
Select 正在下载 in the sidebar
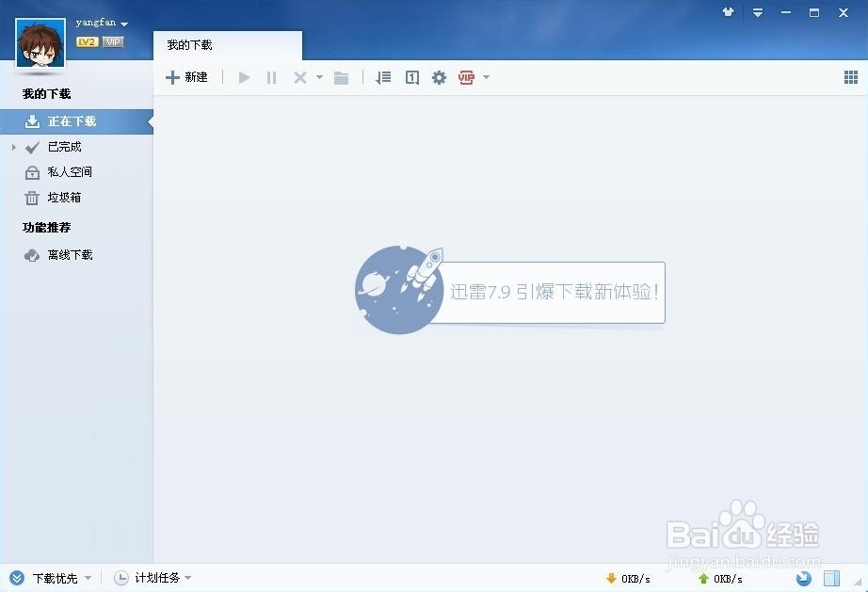[76, 121]
